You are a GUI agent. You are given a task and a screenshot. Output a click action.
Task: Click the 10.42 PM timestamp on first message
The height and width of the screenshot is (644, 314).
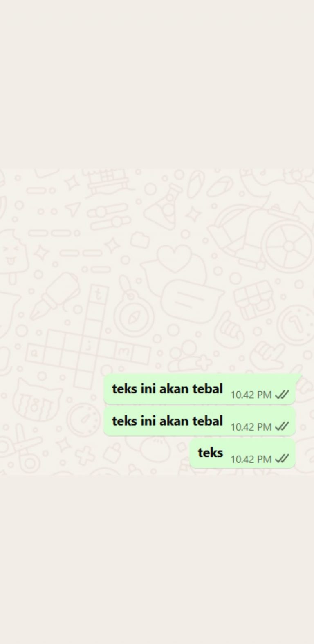(x=251, y=395)
